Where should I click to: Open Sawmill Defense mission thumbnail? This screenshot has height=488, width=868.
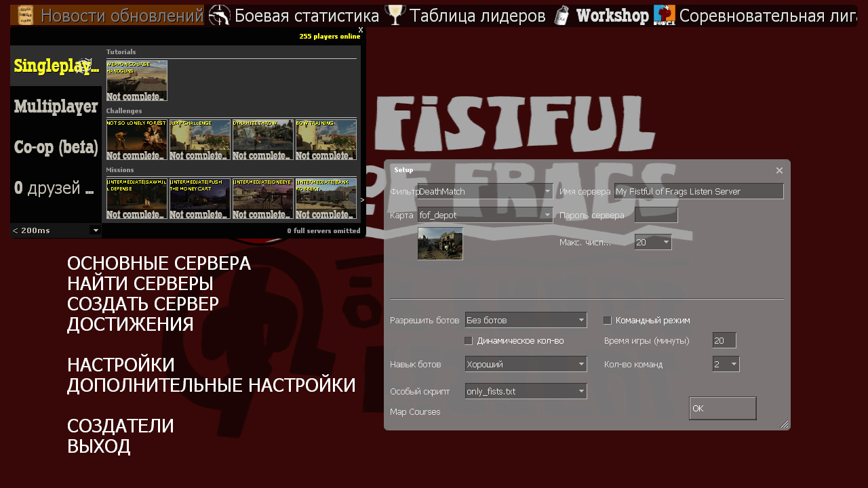tap(137, 199)
